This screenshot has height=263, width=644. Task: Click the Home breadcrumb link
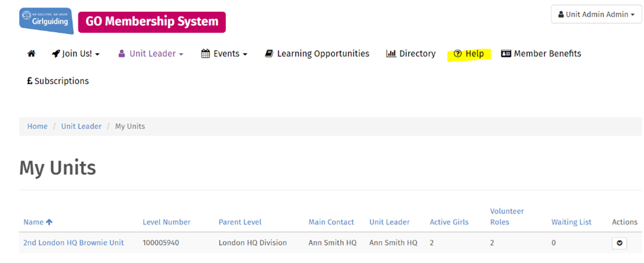point(37,126)
